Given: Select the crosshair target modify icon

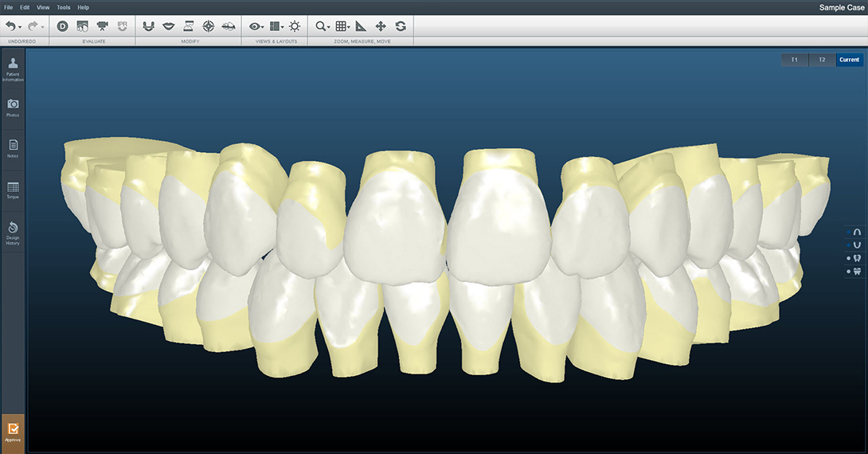Looking at the screenshot, I should [208, 26].
